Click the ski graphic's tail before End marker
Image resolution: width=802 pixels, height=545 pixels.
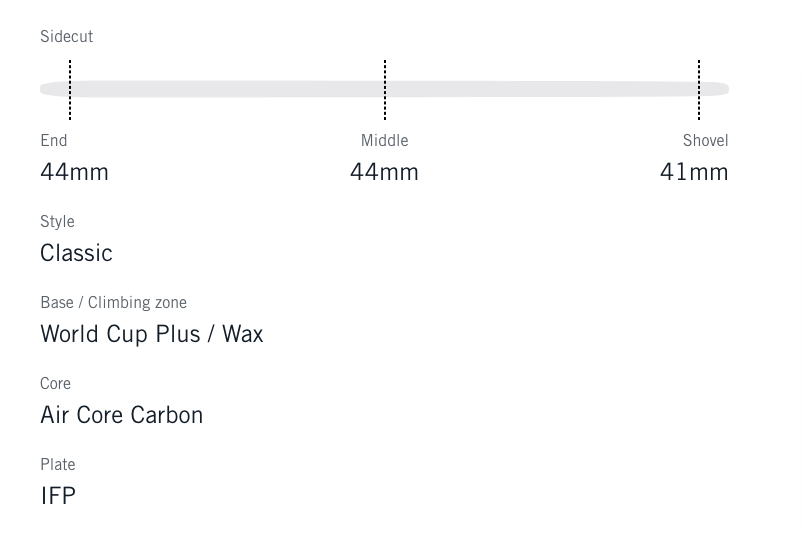[x=53, y=89]
